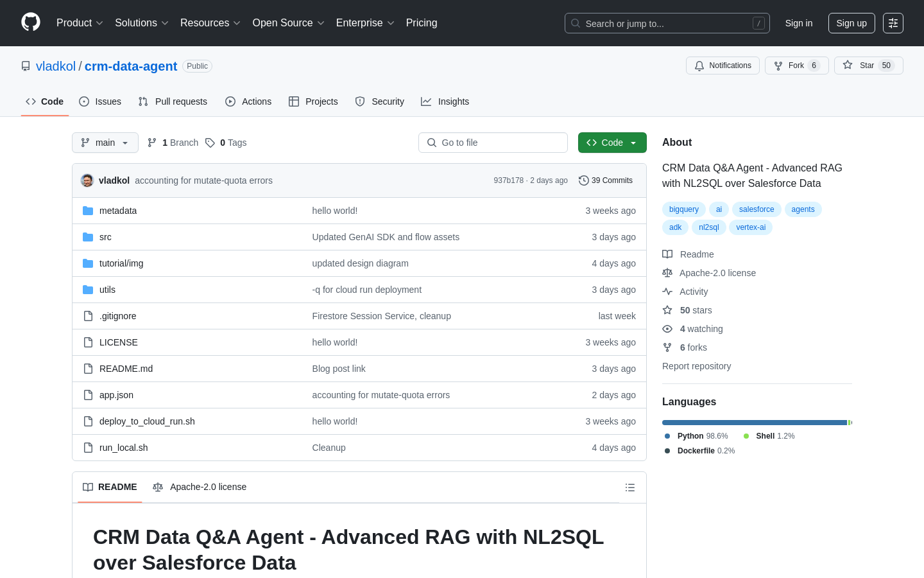This screenshot has width=924, height=578.
Task: Click the salesforce topic tag
Action: click(x=757, y=209)
